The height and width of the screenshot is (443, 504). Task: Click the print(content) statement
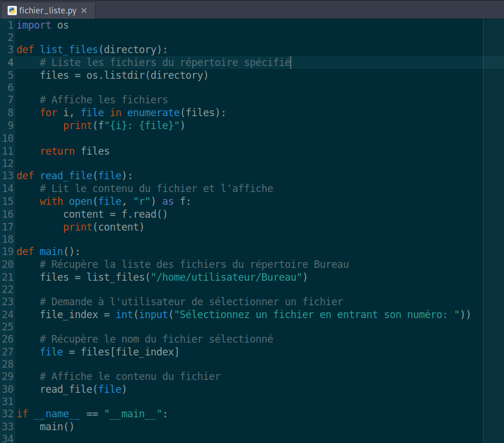click(x=103, y=227)
